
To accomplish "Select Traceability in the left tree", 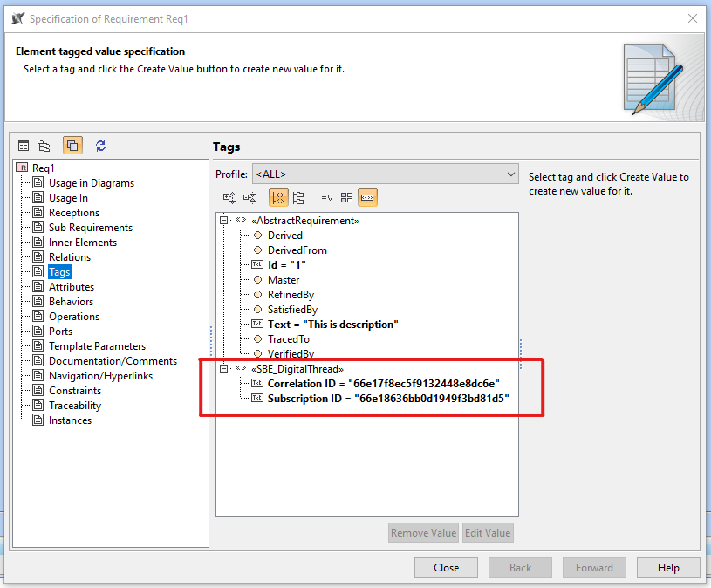I will 75,406.
